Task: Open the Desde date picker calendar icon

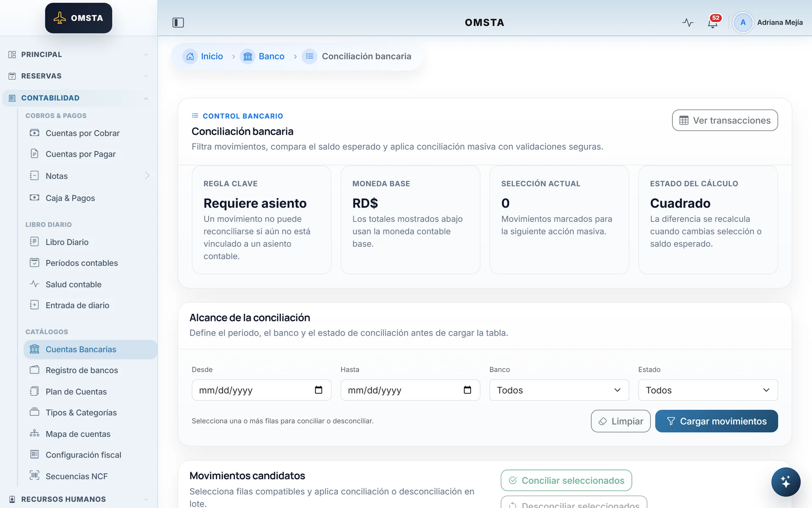Action: [318, 390]
